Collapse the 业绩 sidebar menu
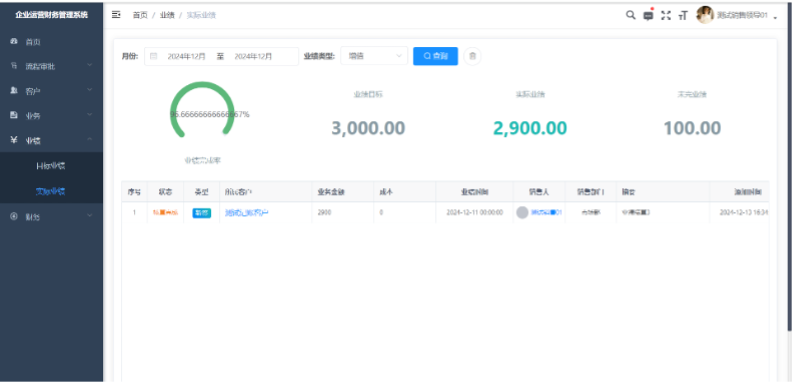This screenshot has height=383, width=793. [52, 140]
